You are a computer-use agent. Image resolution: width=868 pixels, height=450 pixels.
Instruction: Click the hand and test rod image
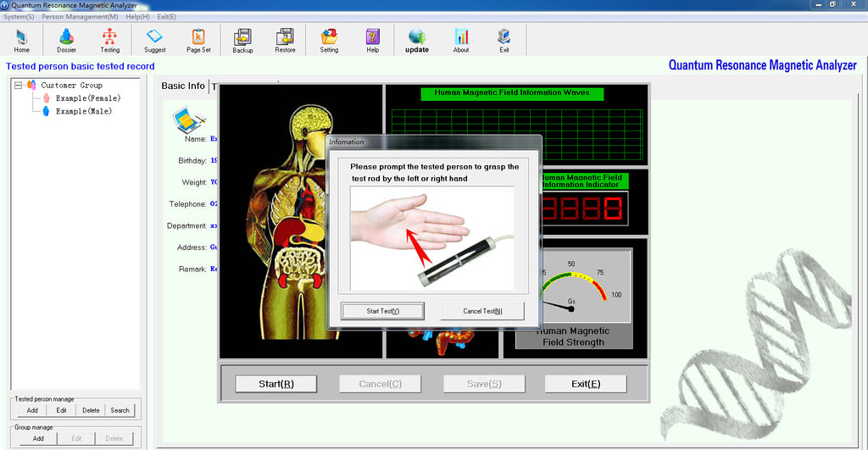tap(431, 238)
